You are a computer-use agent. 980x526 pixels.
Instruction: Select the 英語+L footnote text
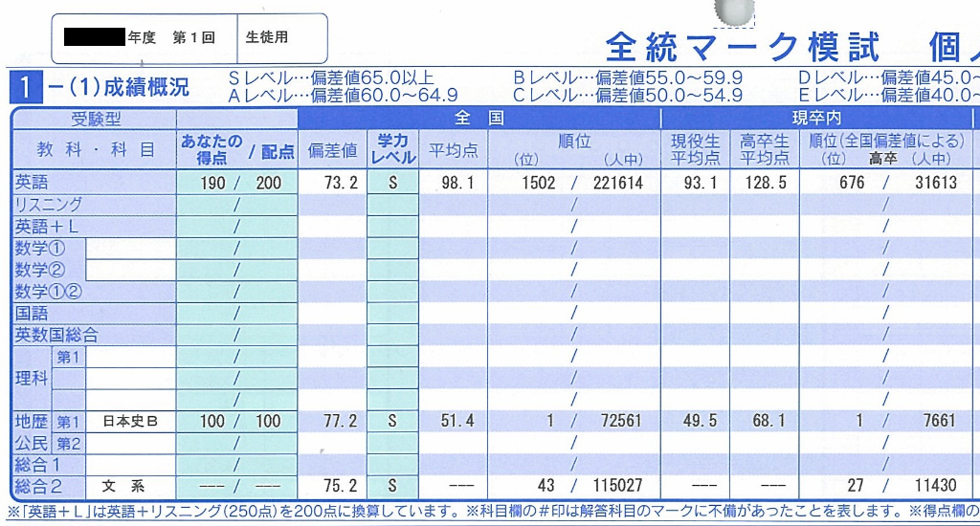point(234,512)
